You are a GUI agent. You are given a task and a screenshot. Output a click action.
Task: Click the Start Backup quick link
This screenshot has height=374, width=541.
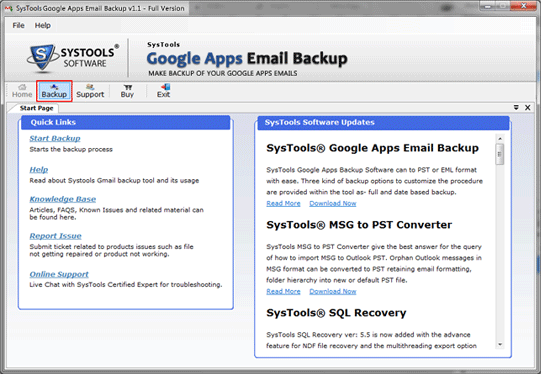coord(55,138)
